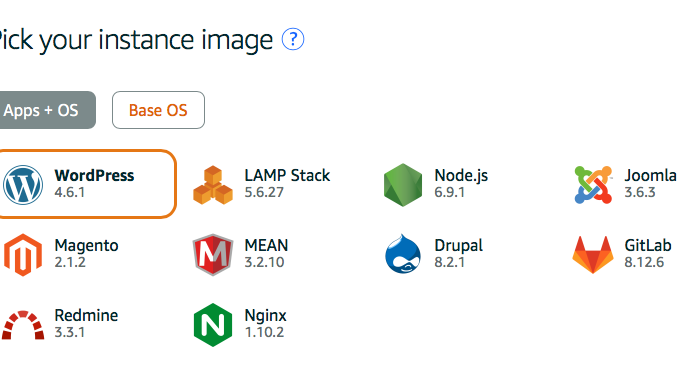Screen dimensions: 700x380
Task: Select the Nginx 1.10.2 text label
Action: [x=265, y=323]
